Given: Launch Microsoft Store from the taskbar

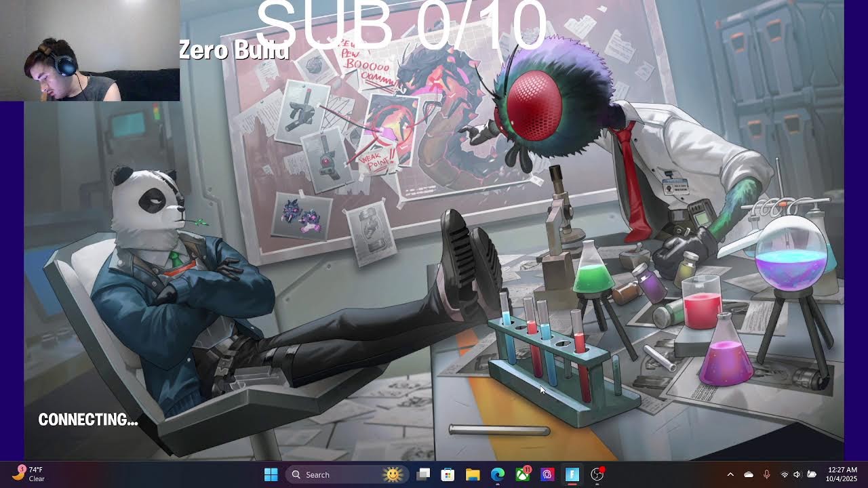Looking at the screenshot, I should [x=448, y=474].
